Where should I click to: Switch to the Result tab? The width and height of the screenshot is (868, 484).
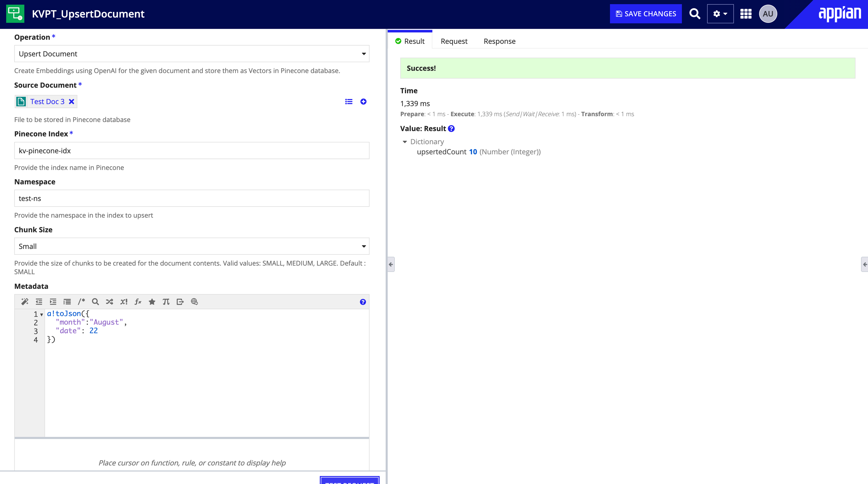pyautogui.click(x=410, y=41)
